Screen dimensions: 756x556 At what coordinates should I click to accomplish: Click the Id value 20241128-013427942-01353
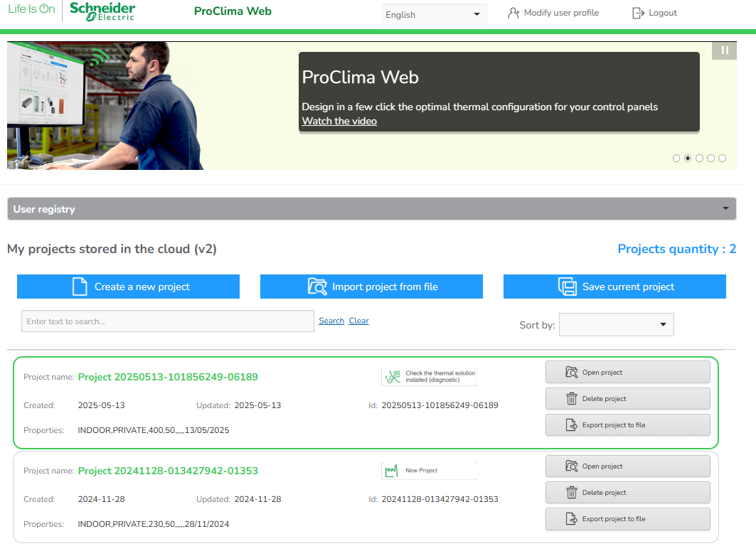(440, 499)
